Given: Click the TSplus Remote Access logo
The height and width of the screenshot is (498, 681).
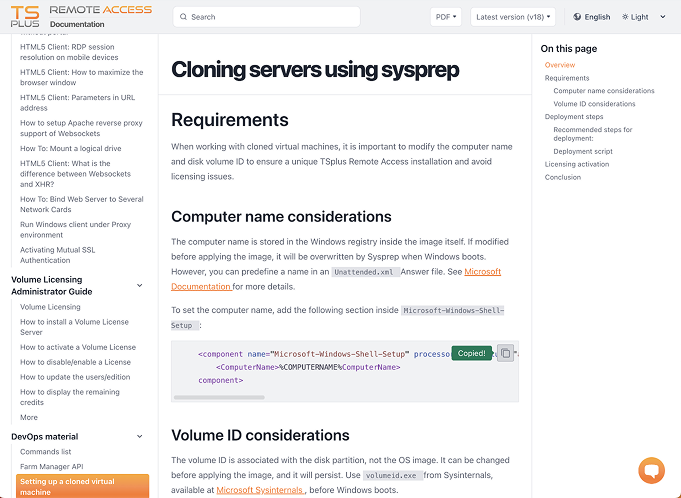Looking at the screenshot, I should tap(81, 16).
